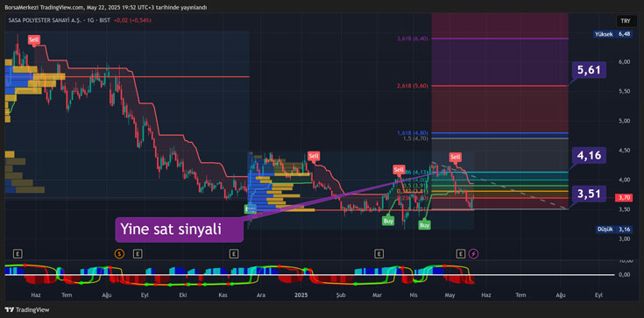Click the Şub month label on the time axis

(x=340, y=295)
